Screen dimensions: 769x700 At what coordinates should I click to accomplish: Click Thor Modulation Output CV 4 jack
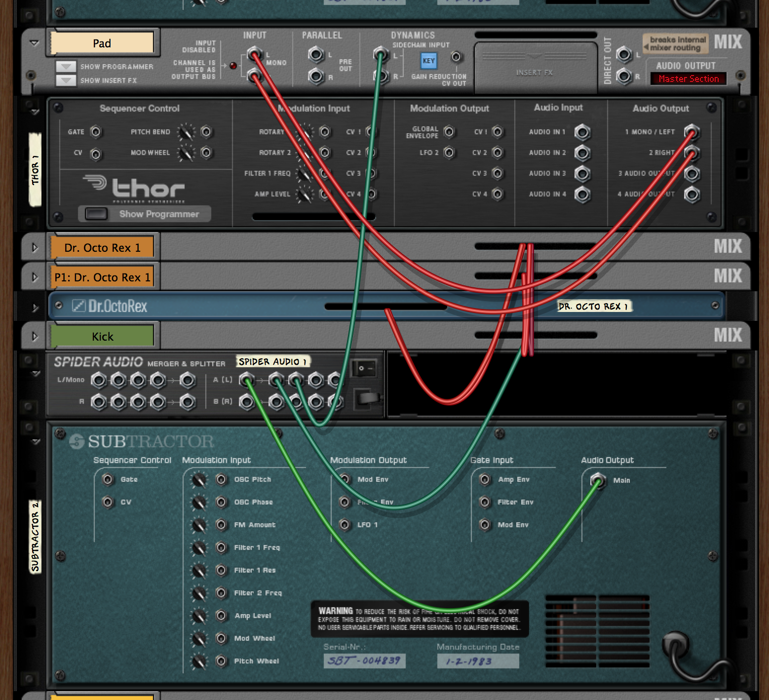497,194
